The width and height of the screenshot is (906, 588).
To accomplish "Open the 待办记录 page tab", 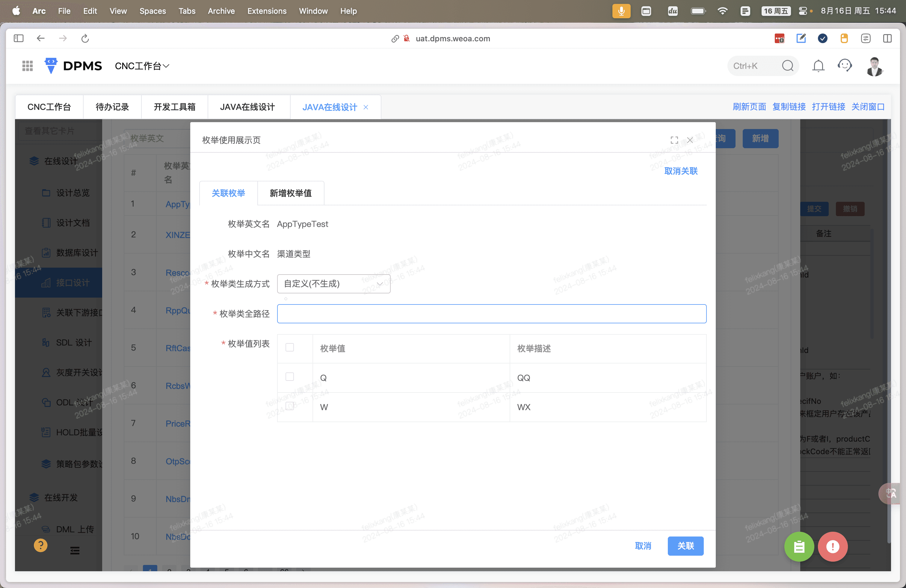I will (112, 107).
